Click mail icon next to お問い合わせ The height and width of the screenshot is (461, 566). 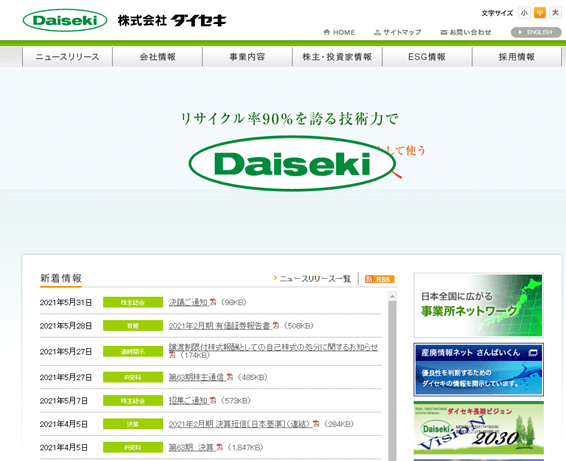(444, 32)
